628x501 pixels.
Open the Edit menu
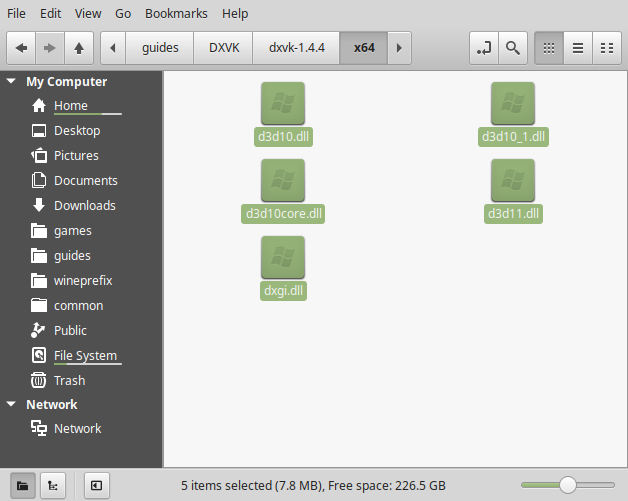pos(50,14)
